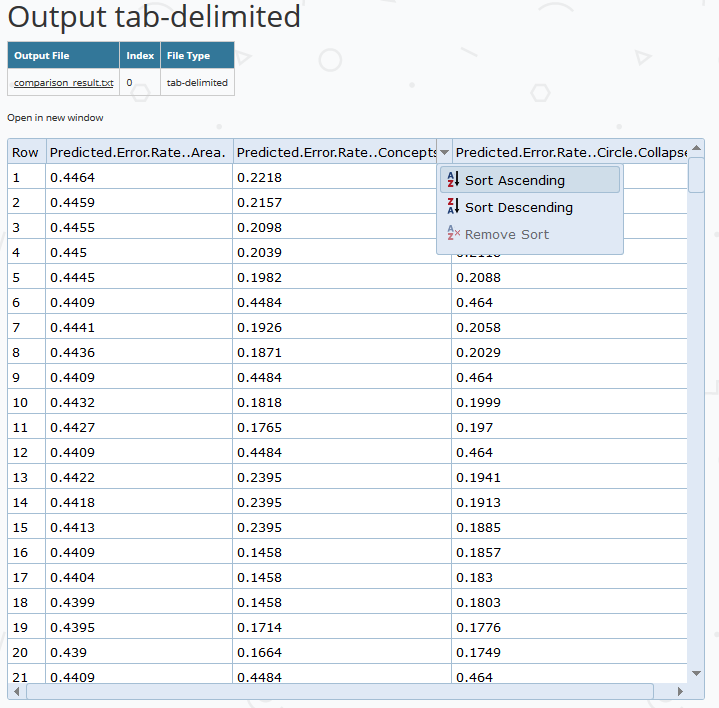Select Area cell 0.439 in row 20

click(139, 652)
